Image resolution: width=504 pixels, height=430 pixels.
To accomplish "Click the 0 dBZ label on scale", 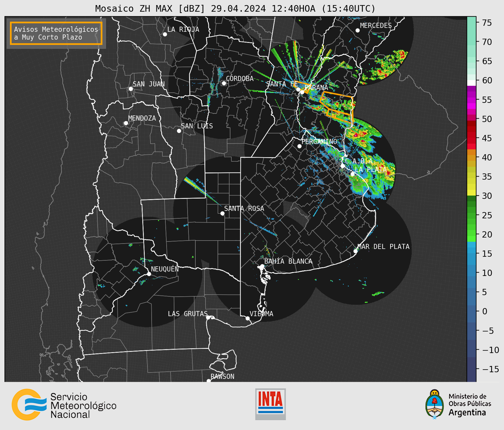I will tap(485, 311).
